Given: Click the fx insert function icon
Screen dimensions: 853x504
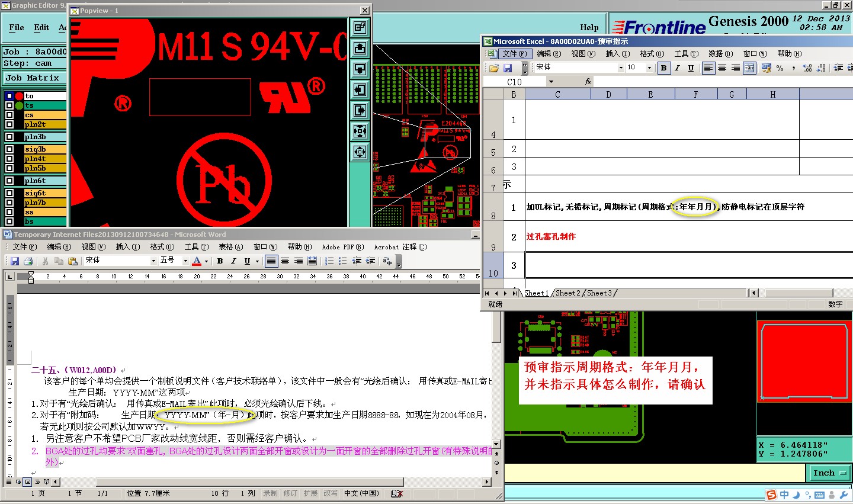Looking at the screenshot, I should 588,82.
